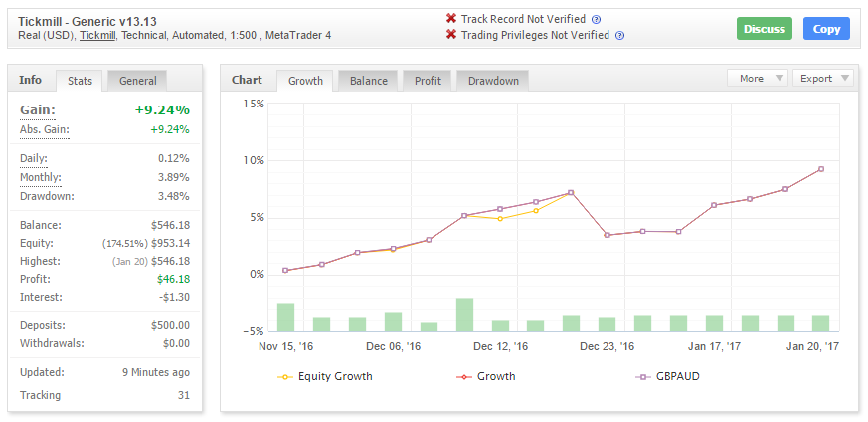Click the blue Copy button
Image resolution: width=868 pixels, height=422 pixels.
pos(826,29)
